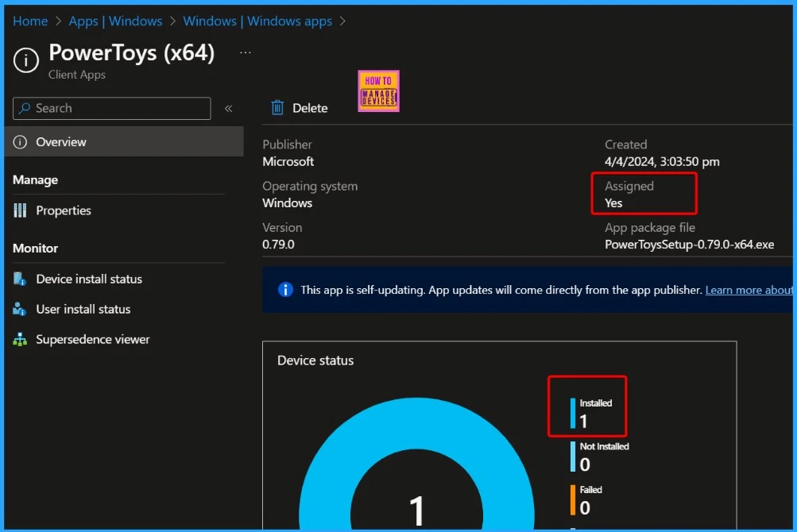The image size is (797, 532).
Task: Click the Delete trash can icon
Action: pos(277,108)
